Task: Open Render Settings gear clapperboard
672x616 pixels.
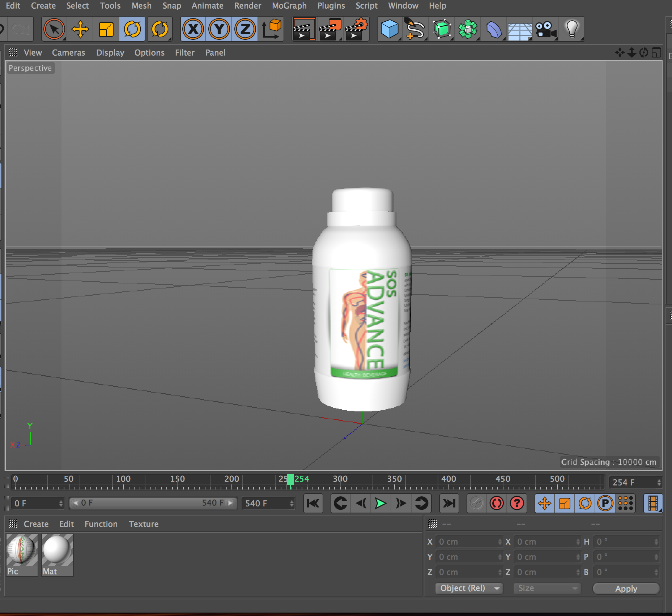Action: [356, 29]
